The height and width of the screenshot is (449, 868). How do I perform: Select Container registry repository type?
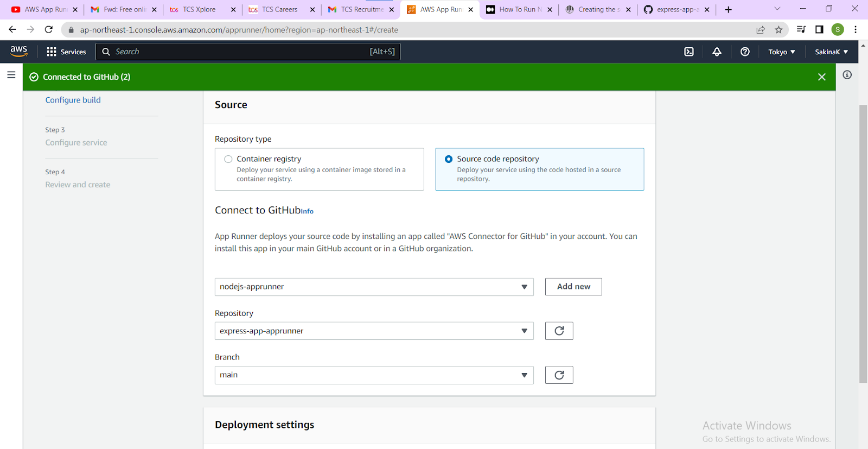click(320, 169)
